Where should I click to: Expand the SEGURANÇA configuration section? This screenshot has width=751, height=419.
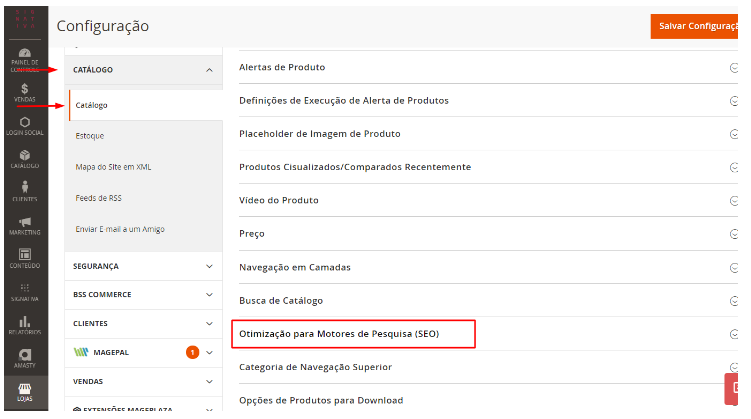click(143, 266)
